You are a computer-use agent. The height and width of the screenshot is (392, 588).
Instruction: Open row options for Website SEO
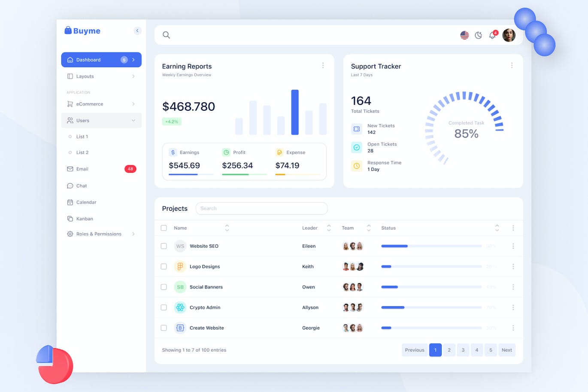click(513, 246)
